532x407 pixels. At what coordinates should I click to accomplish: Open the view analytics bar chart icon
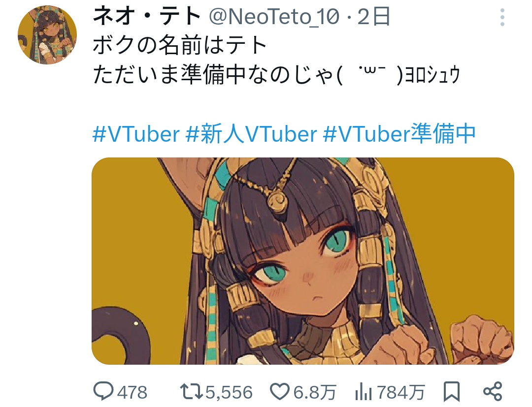point(364,392)
